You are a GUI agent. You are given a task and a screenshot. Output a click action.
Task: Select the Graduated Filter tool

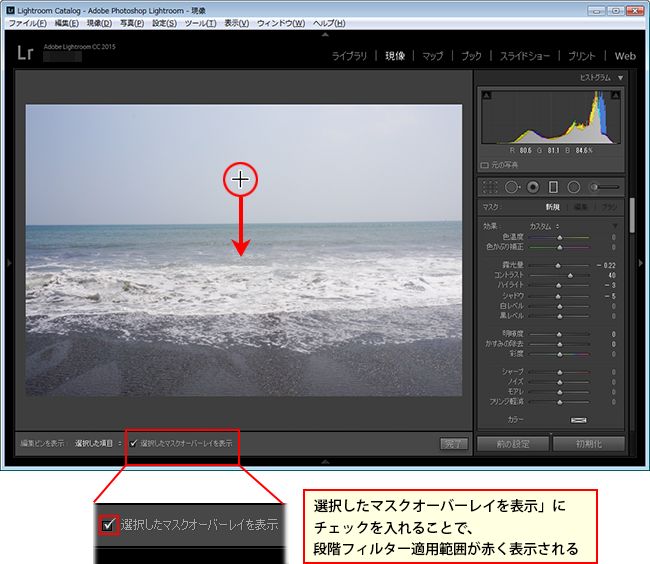[x=553, y=187]
